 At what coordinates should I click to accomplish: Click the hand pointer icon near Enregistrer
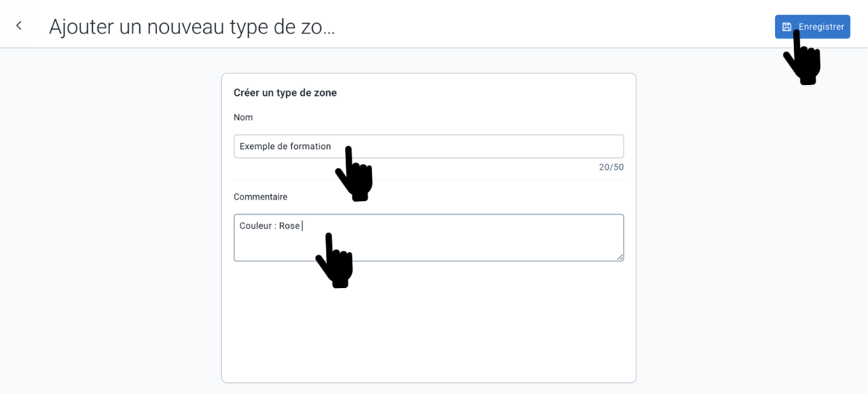[802, 57]
